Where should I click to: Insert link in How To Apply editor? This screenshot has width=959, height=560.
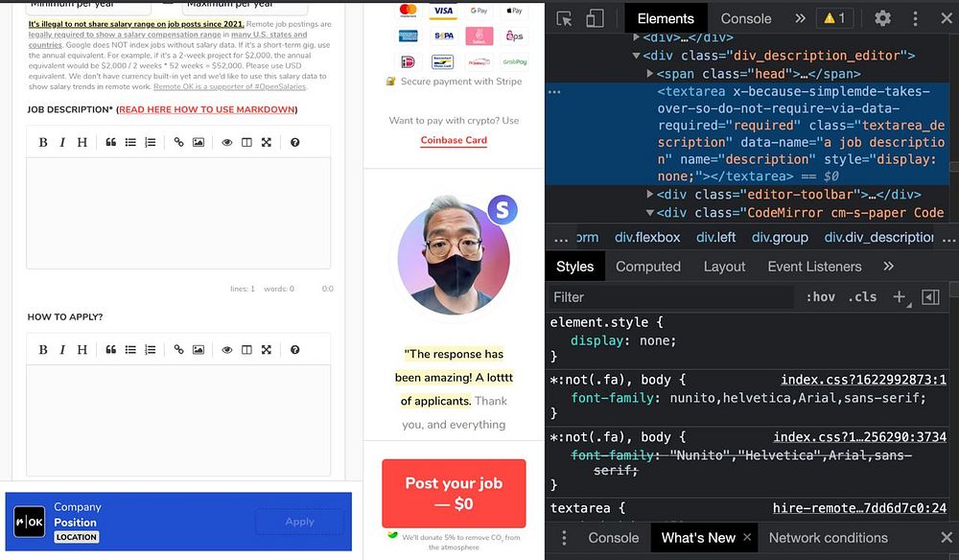178,350
